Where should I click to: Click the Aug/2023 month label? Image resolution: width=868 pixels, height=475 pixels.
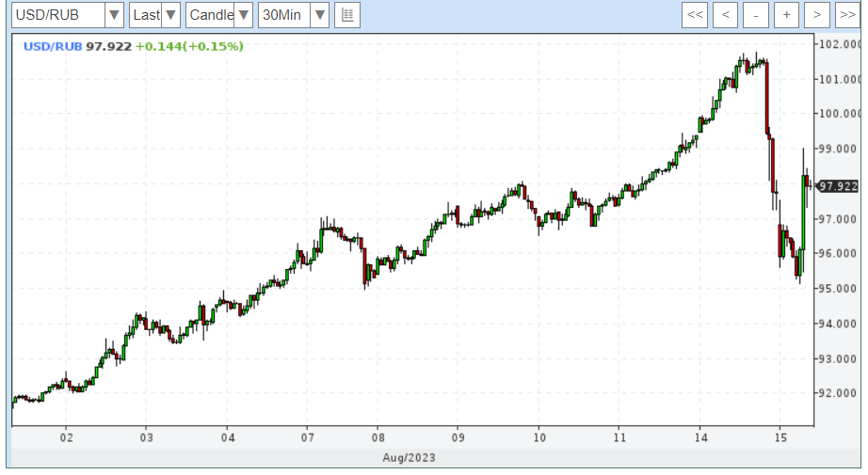410,458
